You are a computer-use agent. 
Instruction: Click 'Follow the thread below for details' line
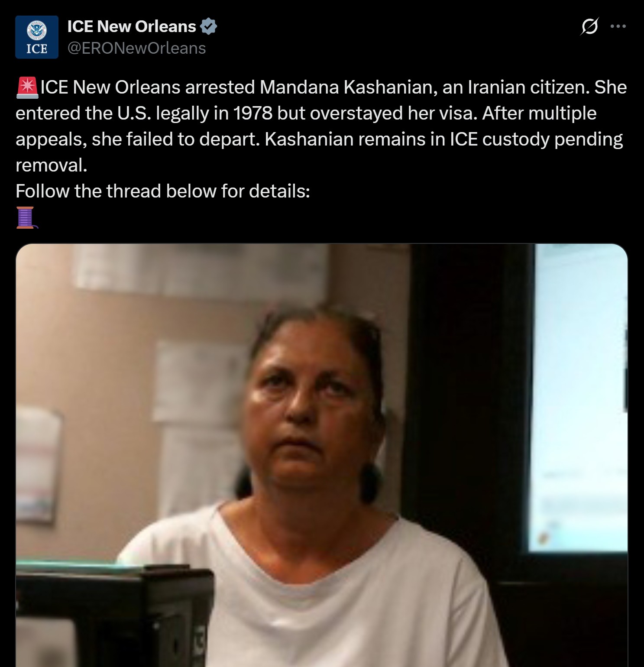coord(163,191)
